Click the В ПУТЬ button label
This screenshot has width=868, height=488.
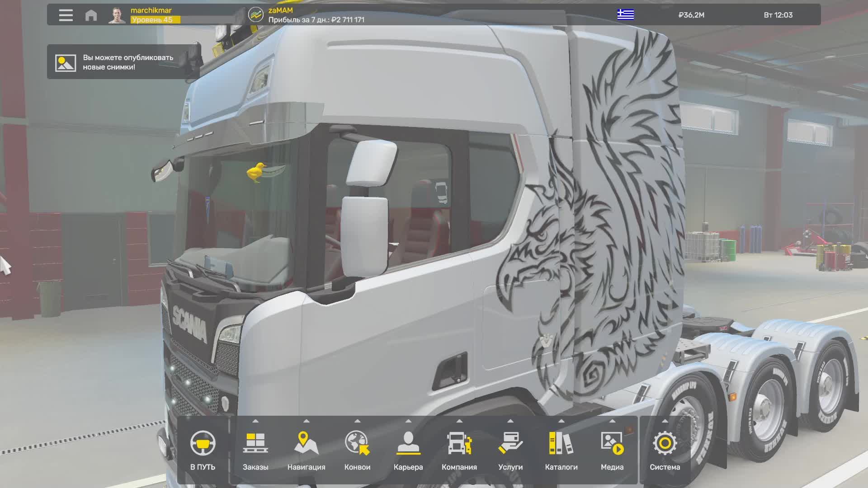[x=203, y=467]
